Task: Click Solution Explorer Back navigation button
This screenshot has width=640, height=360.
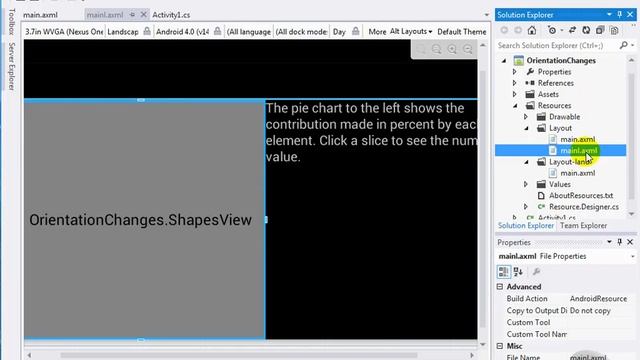Action: pyautogui.click(x=504, y=30)
